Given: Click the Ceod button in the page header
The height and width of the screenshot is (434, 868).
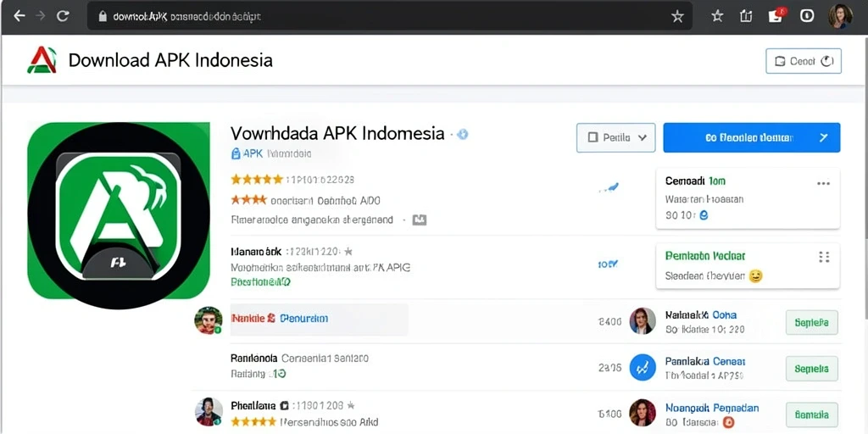Looking at the screenshot, I should pos(804,61).
